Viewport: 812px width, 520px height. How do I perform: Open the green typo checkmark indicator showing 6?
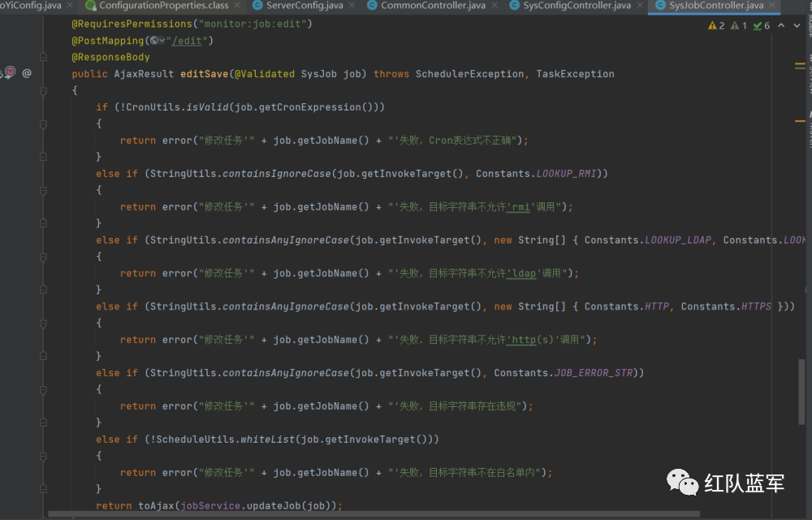click(762, 25)
